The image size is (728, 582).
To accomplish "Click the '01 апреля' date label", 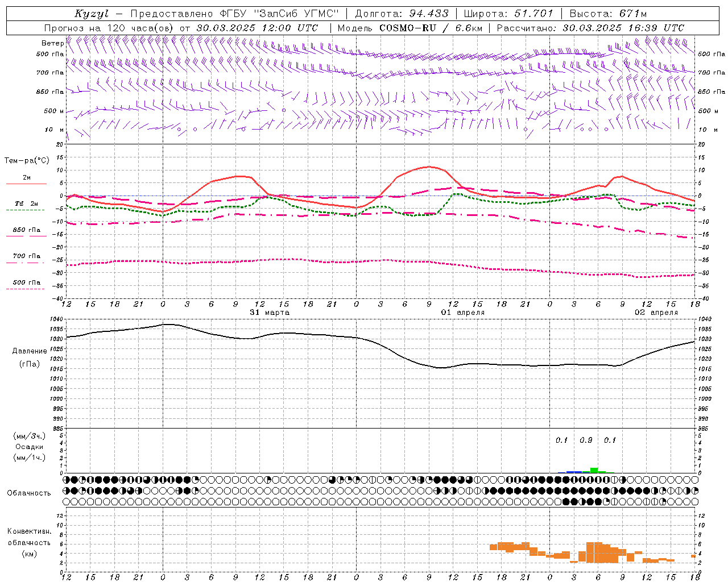I will (463, 313).
